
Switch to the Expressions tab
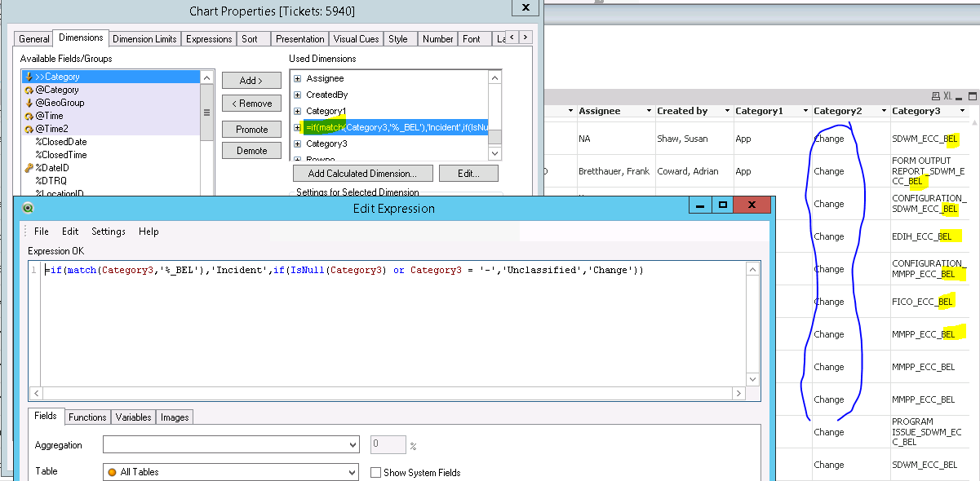(x=209, y=38)
